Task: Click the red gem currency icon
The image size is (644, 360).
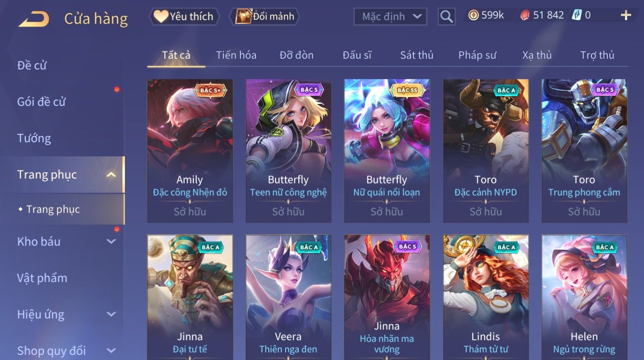Action: click(525, 15)
